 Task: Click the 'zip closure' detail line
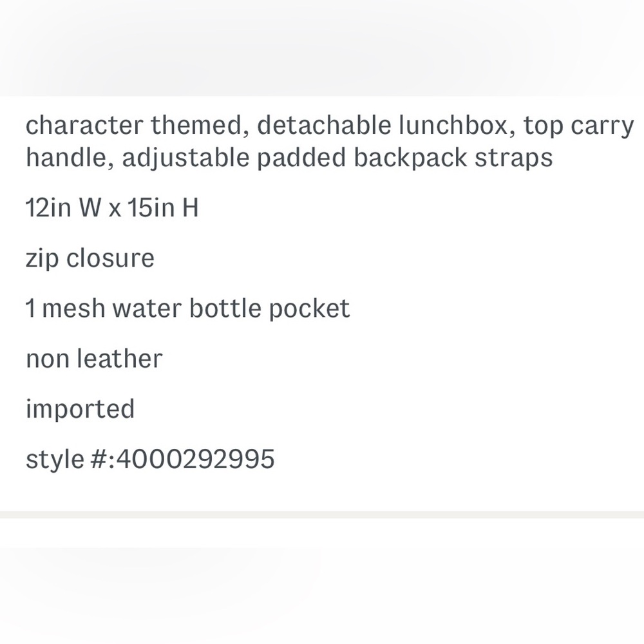click(x=90, y=259)
